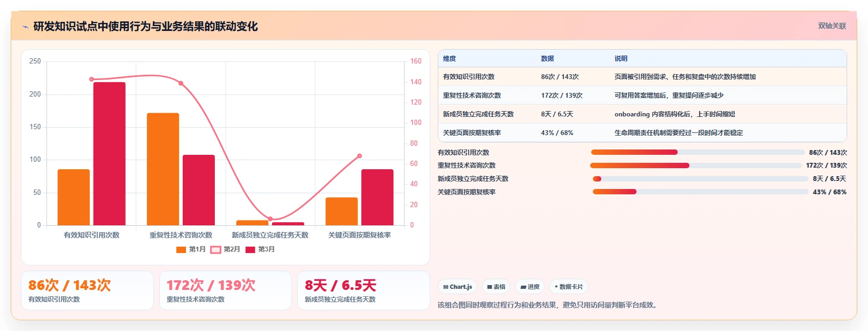Click progress value 8天 / 6.5天
The image size is (868, 331).
point(830,179)
